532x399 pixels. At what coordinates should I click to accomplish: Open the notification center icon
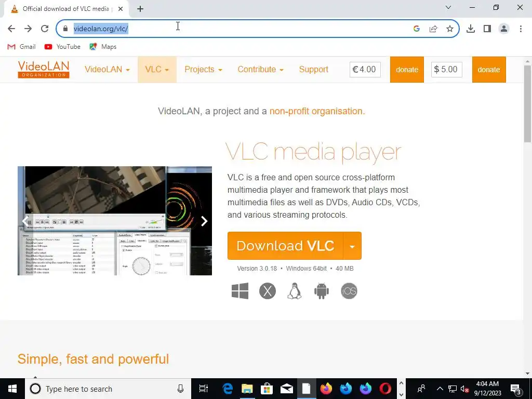516,389
